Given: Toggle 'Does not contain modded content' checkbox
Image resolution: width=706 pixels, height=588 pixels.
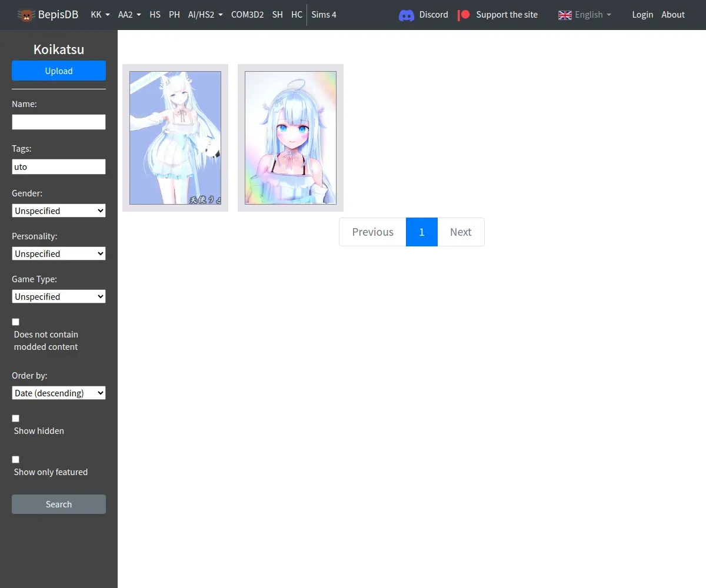Looking at the screenshot, I should [x=16, y=322].
